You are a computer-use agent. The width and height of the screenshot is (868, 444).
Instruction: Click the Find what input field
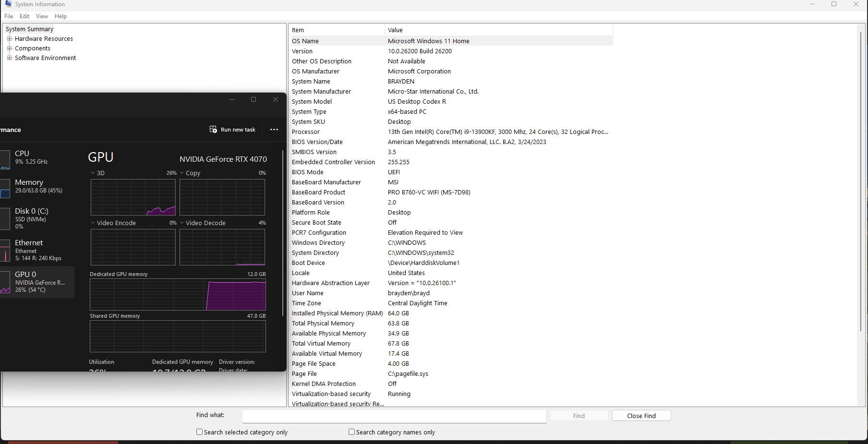pyautogui.click(x=394, y=416)
